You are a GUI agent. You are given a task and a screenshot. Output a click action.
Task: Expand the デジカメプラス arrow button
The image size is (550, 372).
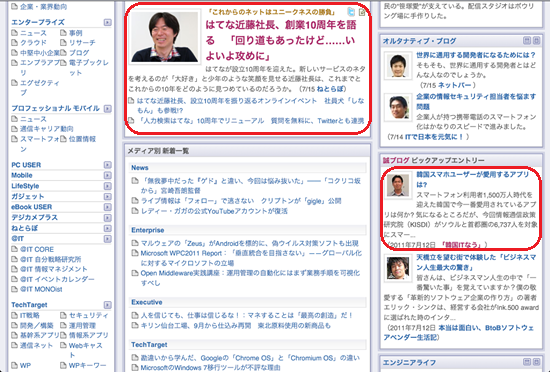(x=107, y=218)
